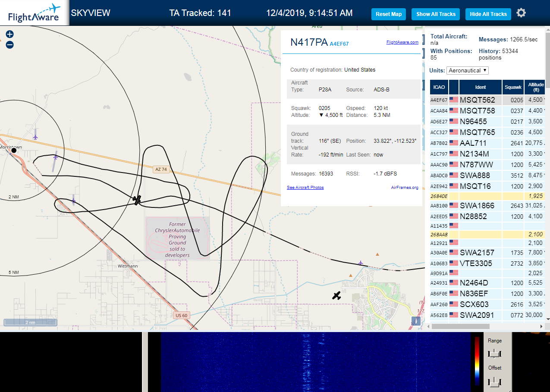The height and width of the screenshot is (392, 550).
Task: Click the N417PA title in info panel
Action: pyautogui.click(x=309, y=42)
